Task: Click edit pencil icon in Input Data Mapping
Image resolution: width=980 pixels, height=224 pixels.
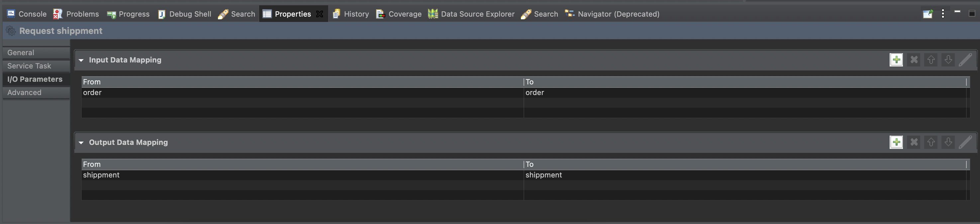Action: point(965,60)
